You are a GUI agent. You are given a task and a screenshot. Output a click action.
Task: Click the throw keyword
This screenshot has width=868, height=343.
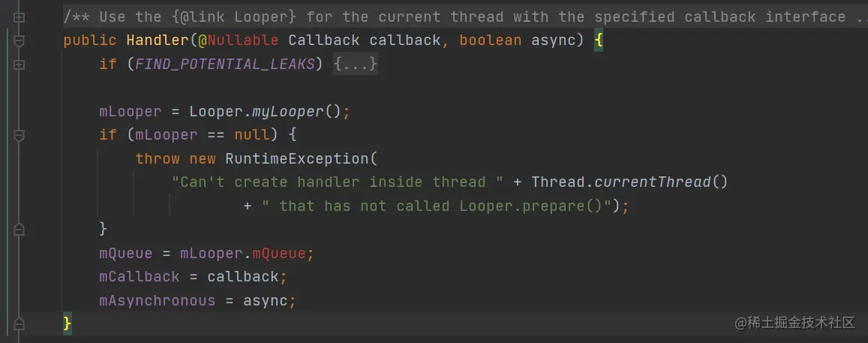click(158, 158)
